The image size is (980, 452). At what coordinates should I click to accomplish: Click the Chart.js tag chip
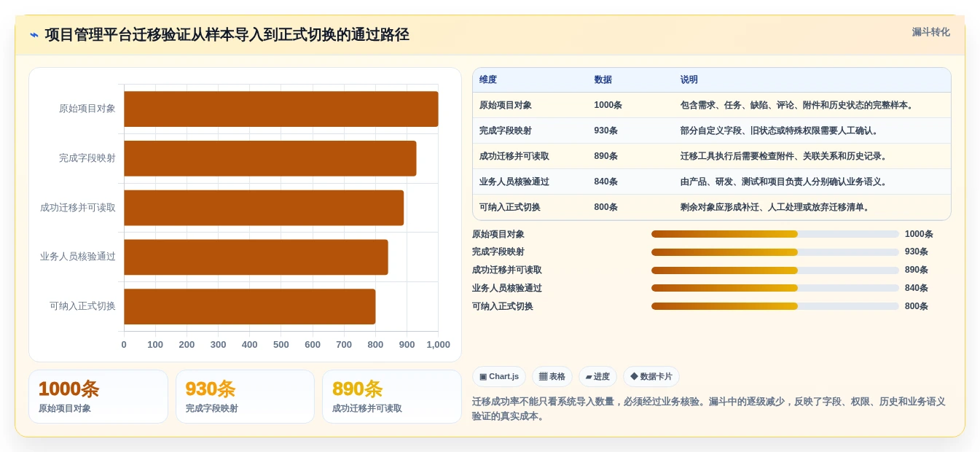tap(499, 376)
